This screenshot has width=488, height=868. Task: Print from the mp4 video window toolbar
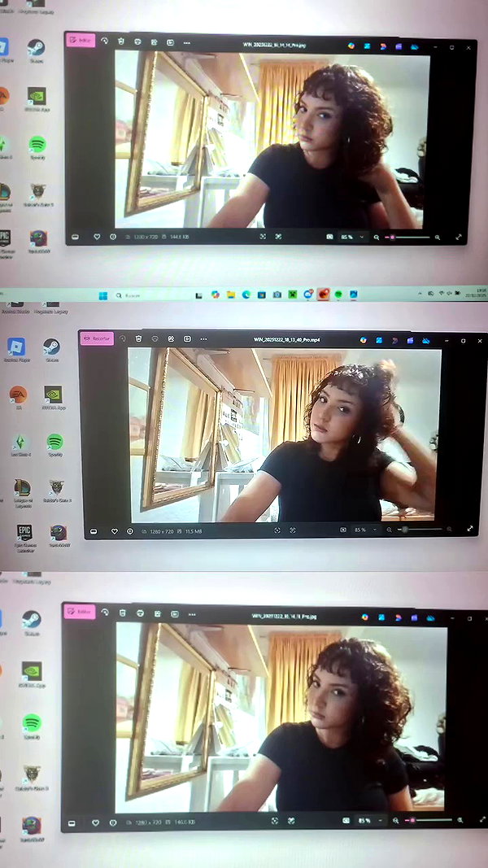(x=155, y=338)
